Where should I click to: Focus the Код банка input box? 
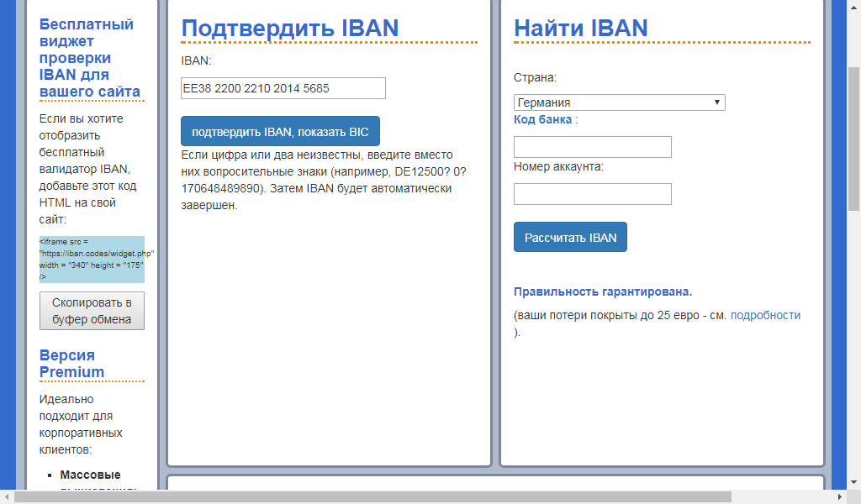pos(592,147)
